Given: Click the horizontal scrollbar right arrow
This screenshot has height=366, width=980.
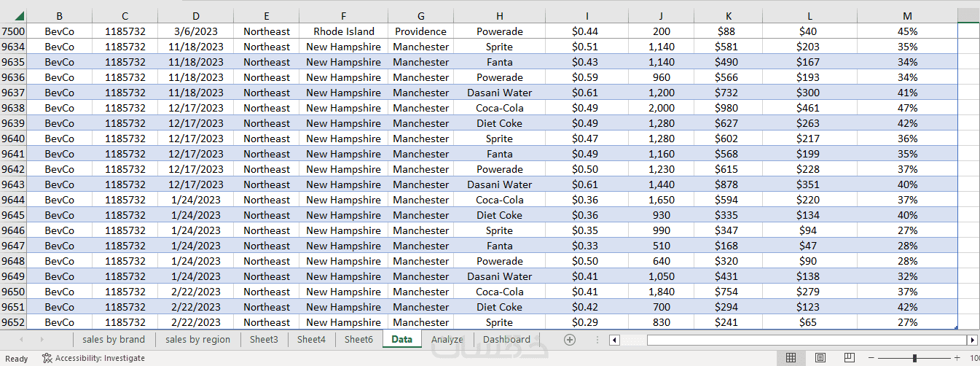Looking at the screenshot, I should 972,340.
